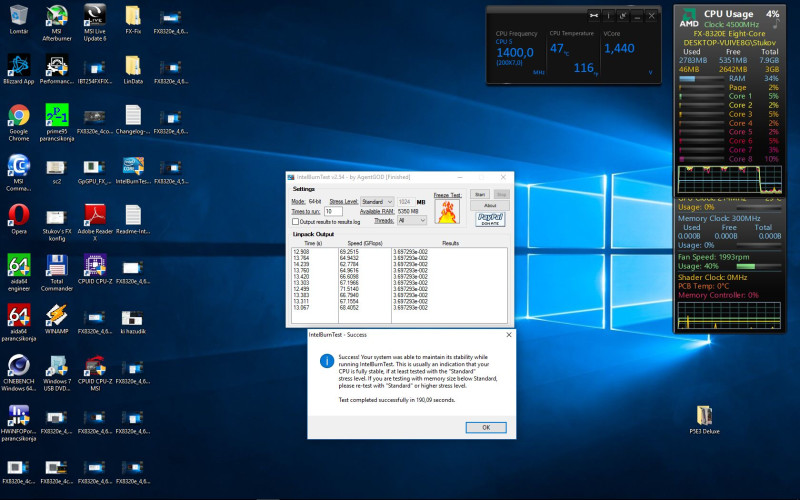Click the CPU usage history graph in the gadget
Screen dimensions: 800x500
coord(730,180)
